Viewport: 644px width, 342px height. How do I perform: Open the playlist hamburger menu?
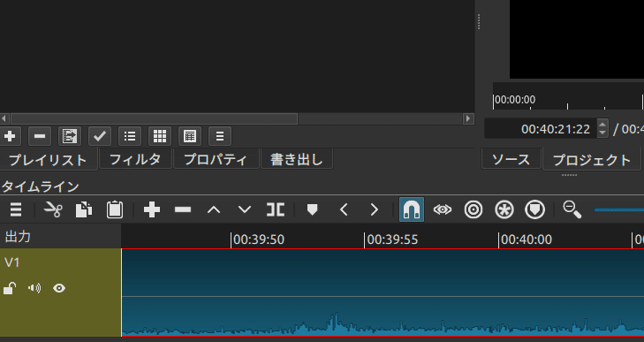(220, 136)
